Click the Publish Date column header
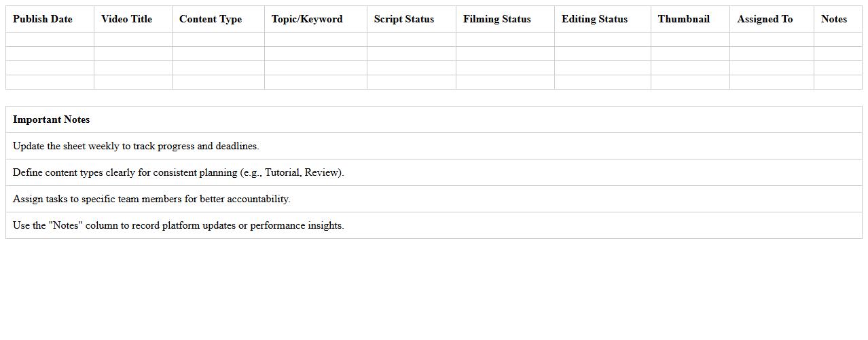Image resolution: width=868 pixels, height=340 pixels. click(43, 19)
